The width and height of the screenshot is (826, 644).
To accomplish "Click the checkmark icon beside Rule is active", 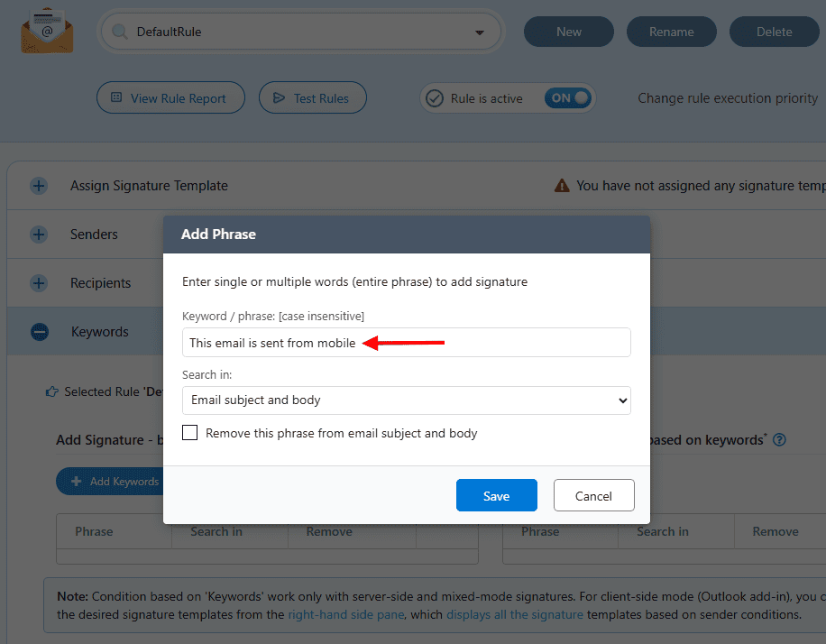I will tap(435, 98).
